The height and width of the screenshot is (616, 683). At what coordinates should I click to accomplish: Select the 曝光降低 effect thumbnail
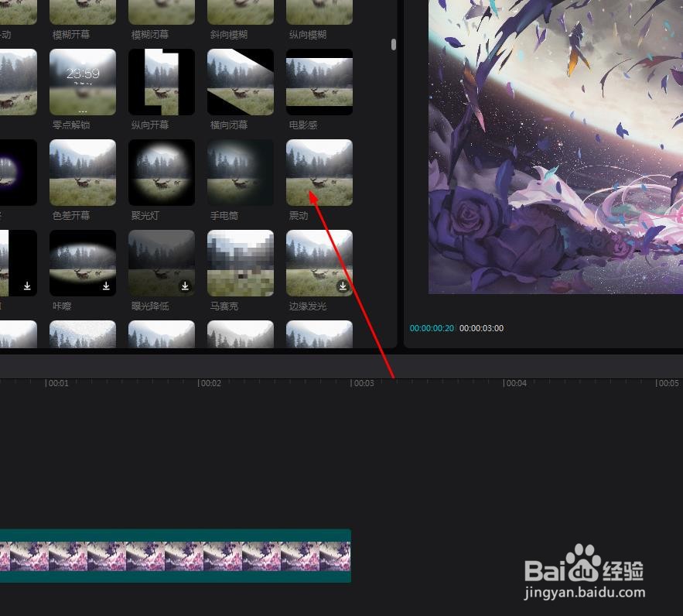coord(162,263)
